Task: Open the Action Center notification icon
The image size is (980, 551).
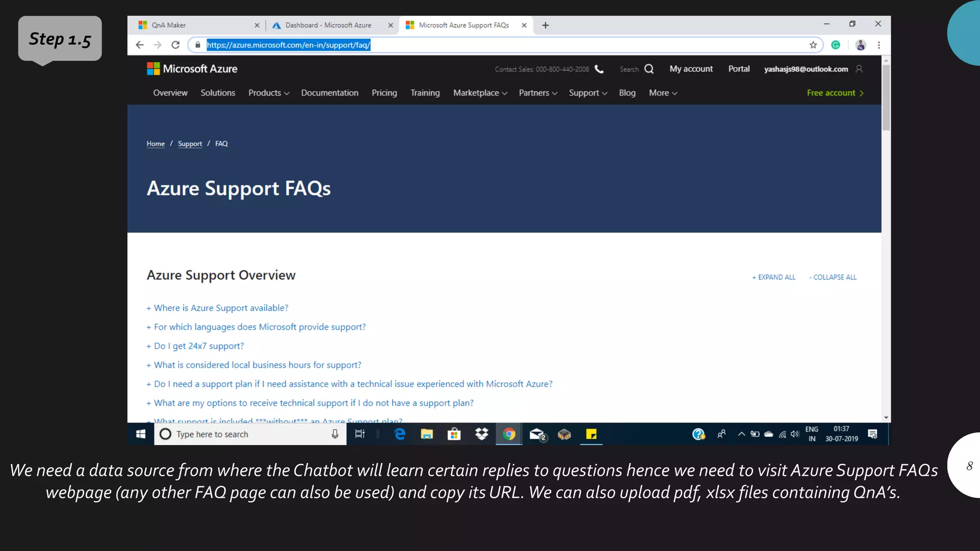Action: 872,434
